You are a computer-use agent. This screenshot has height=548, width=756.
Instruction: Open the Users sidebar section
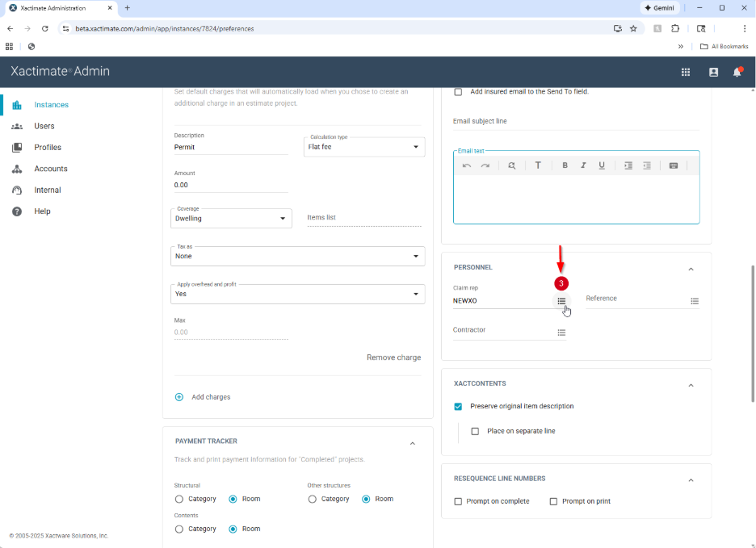coord(44,126)
